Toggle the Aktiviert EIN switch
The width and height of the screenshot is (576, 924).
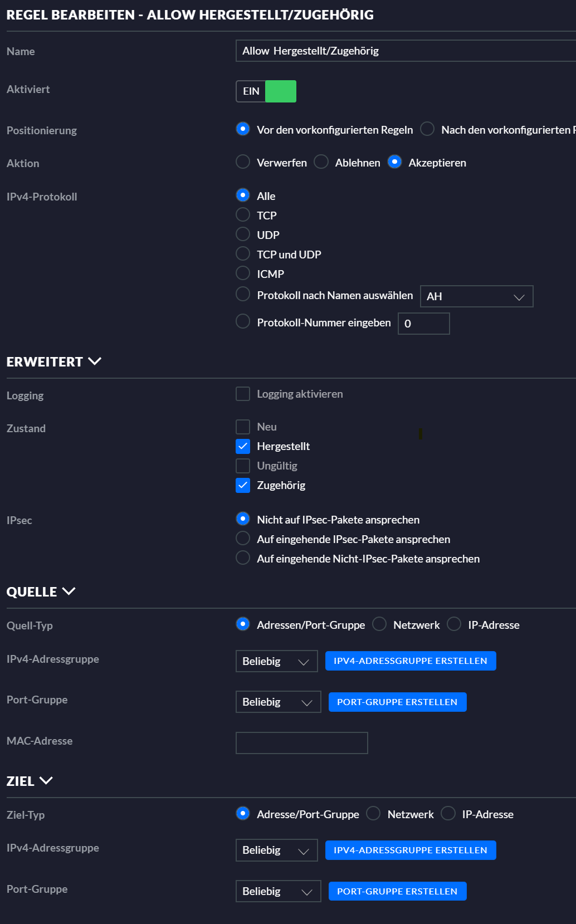[266, 91]
